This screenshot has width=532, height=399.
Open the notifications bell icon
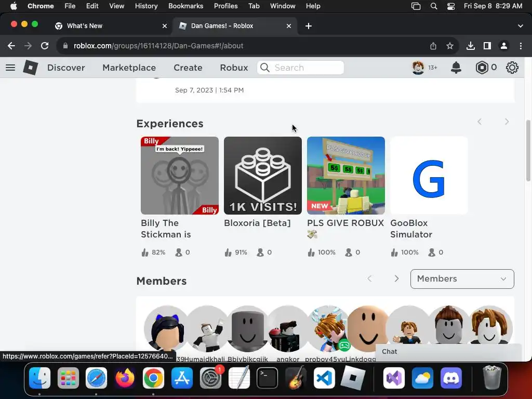[456, 68]
